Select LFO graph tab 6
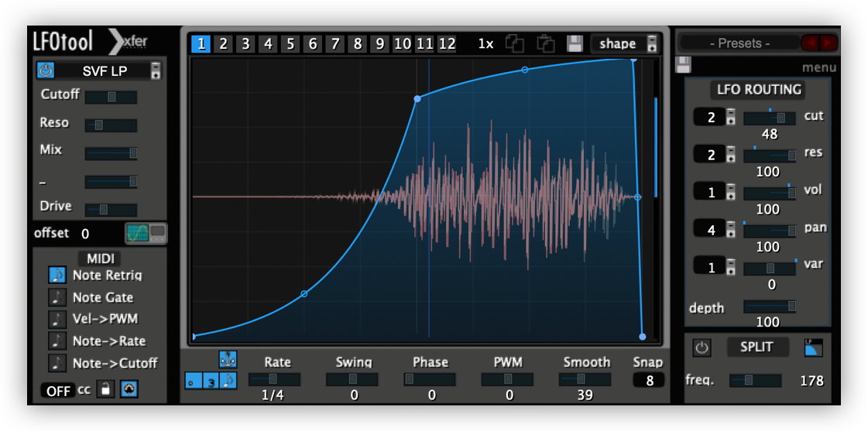The width and height of the screenshot is (868, 434). pos(313,43)
